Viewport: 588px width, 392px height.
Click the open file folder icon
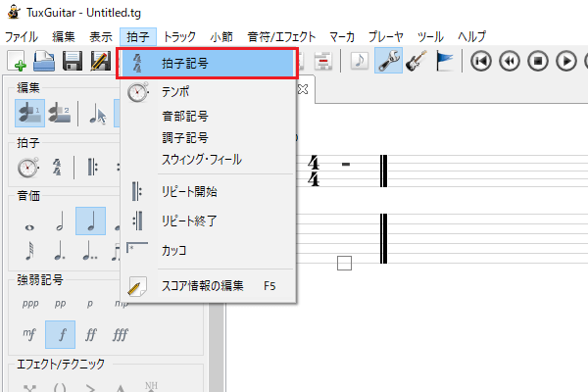(x=44, y=62)
